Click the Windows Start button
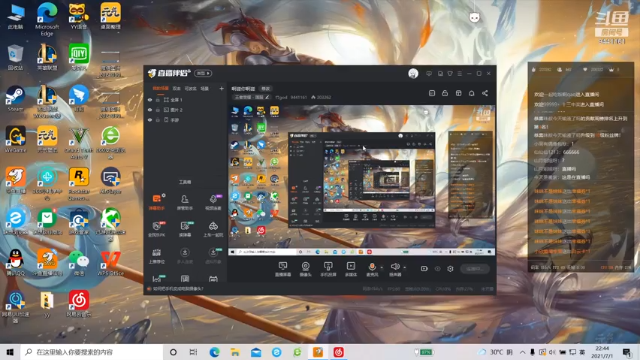The width and height of the screenshot is (640, 360). tap(10, 352)
